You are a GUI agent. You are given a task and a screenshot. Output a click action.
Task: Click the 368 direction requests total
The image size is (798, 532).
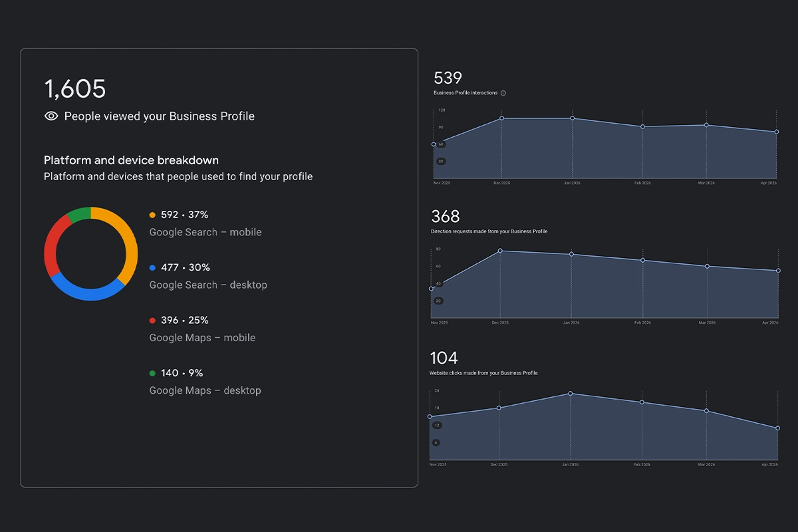pyautogui.click(x=446, y=216)
